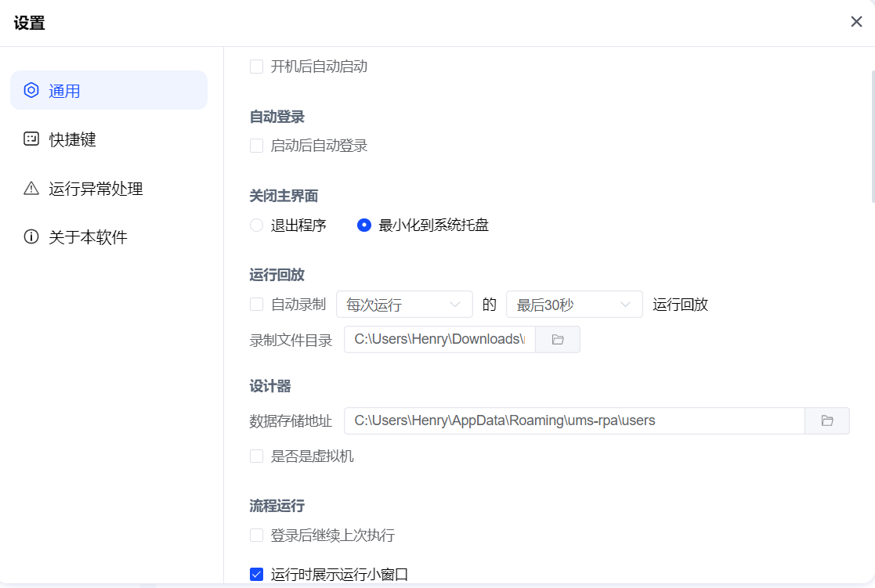Screen dimensions: 875x588
Task: Browse folder for 录制文件目录
Action: coord(558,339)
